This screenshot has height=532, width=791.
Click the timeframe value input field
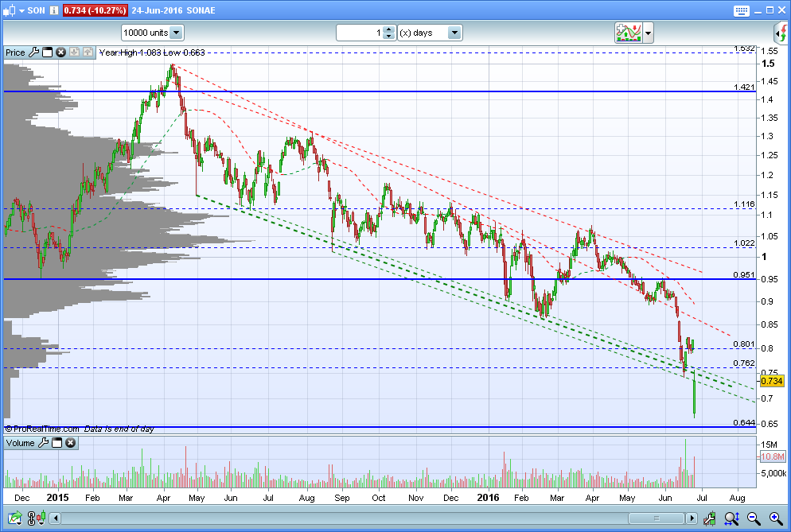(x=359, y=33)
